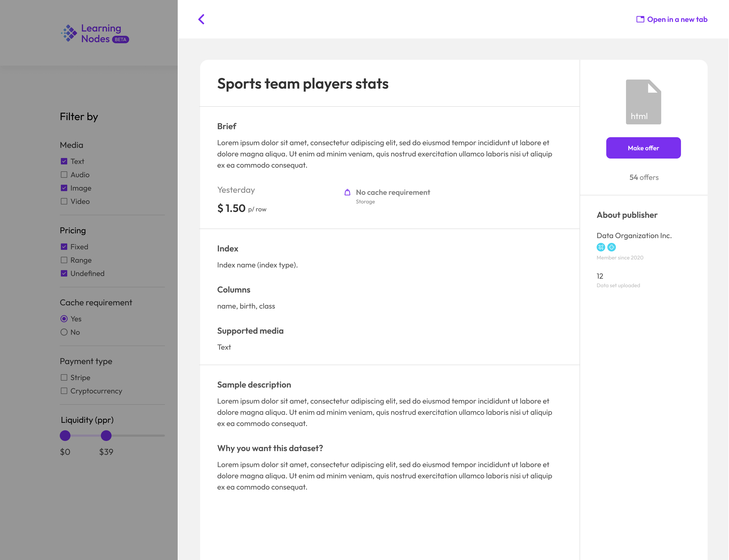Check the Video filter option

(x=64, y=201)
